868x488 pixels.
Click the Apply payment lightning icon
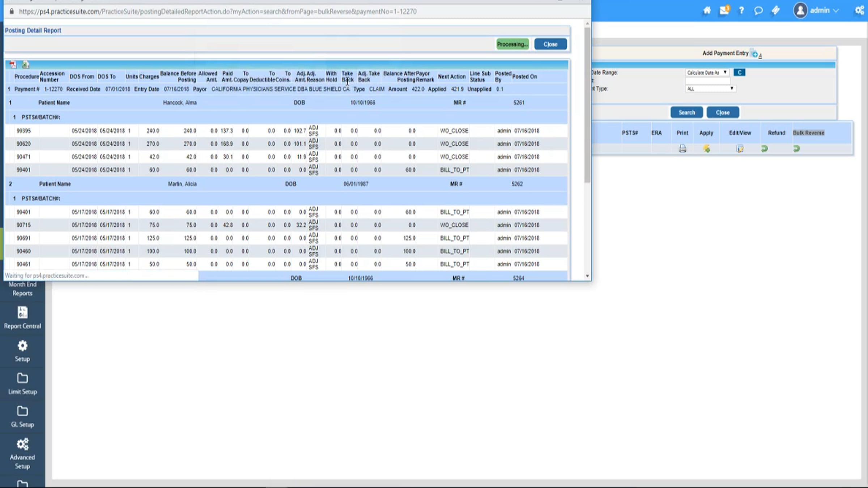click(x=706, y=149)
